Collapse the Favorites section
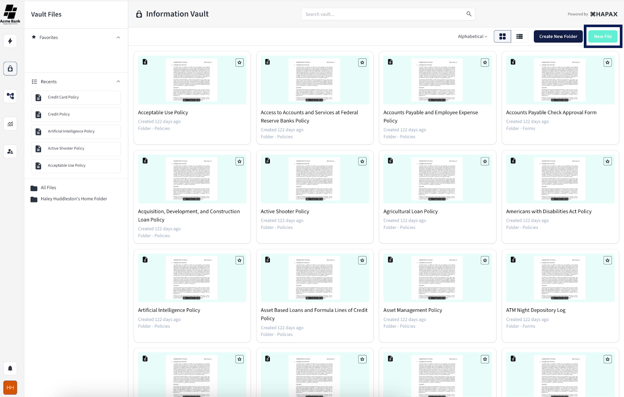 [118, 37]
